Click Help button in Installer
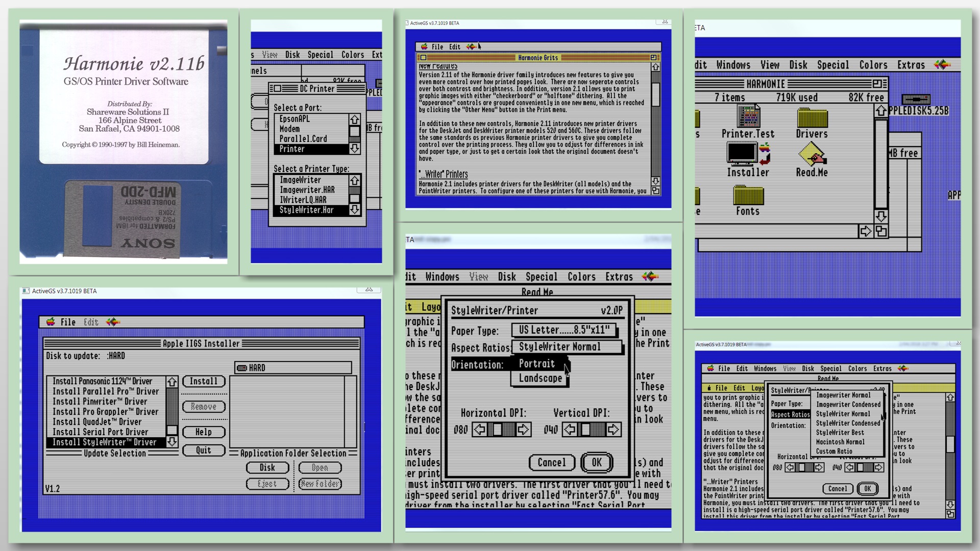980x551 pixels. coord(204,432)
